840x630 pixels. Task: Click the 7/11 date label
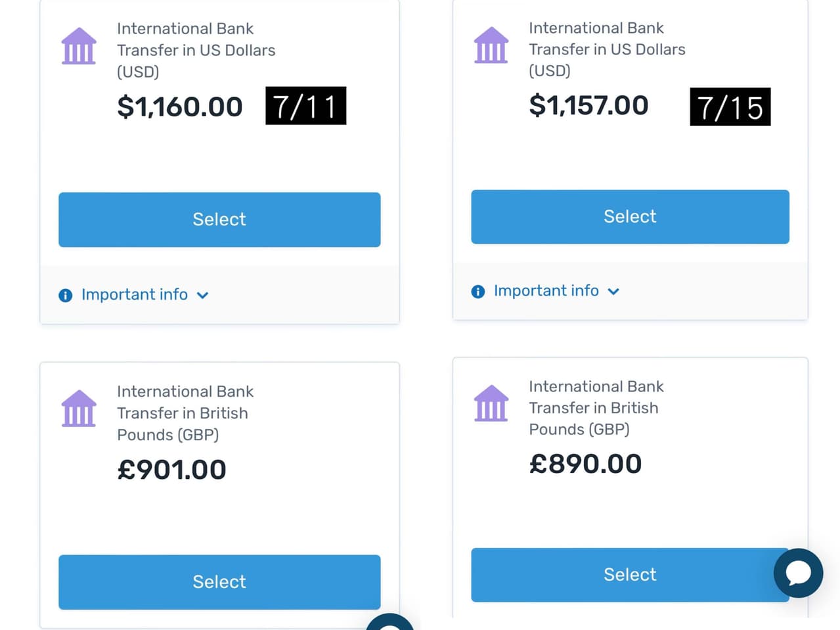pos(305,106)
